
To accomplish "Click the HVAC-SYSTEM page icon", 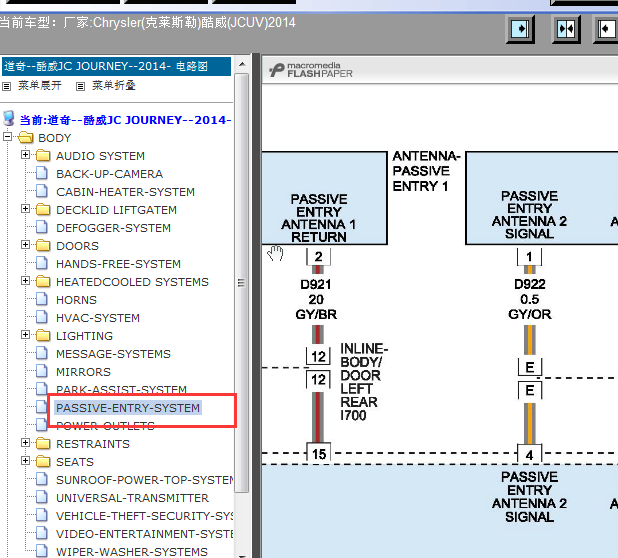I will [42, 317].
